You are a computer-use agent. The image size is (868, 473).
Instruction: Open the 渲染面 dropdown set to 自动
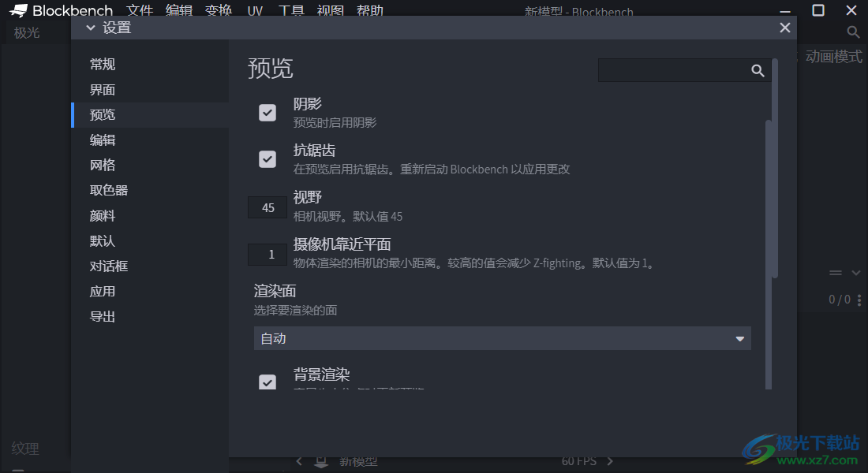(502, 338)
